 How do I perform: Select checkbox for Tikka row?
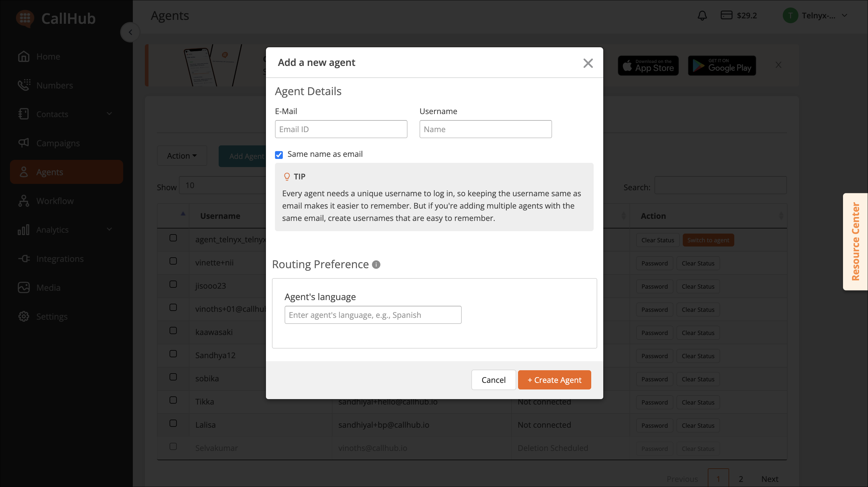pos(173,400)
